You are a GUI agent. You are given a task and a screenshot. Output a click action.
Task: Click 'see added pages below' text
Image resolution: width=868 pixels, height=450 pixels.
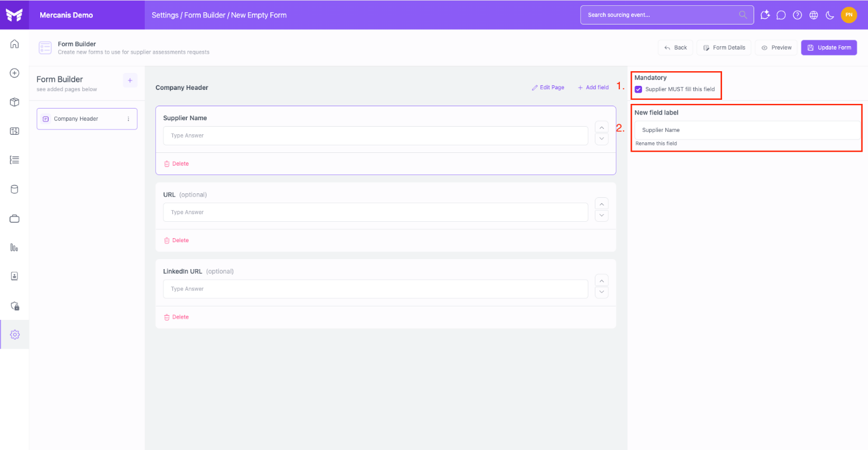(67, 89)
